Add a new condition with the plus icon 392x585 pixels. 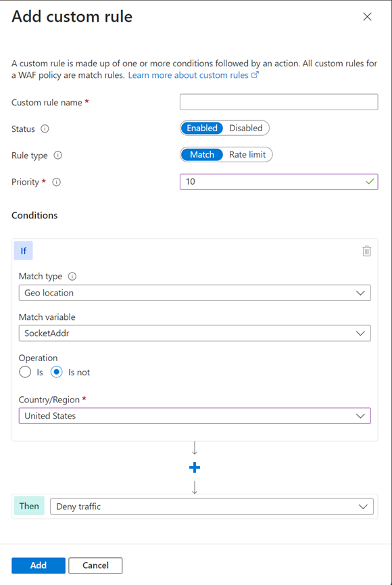(x=195, y=467)
